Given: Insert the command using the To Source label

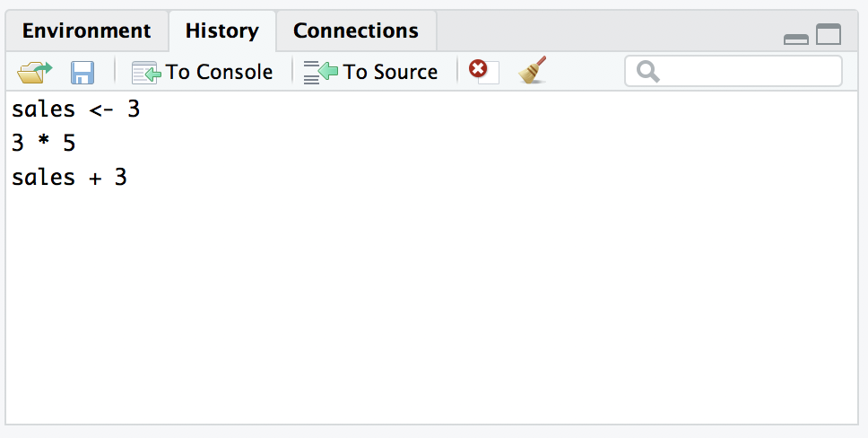Looking at the screenshot, I should [x=390, y=72].
